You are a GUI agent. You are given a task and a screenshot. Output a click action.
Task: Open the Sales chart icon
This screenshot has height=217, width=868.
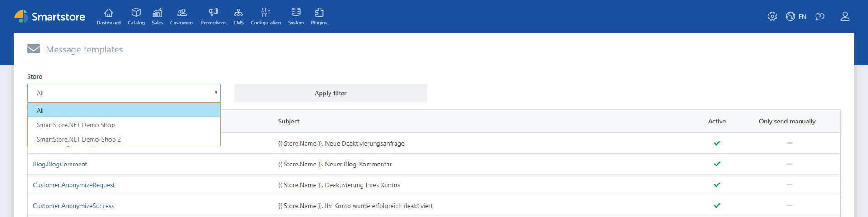pyautogui.click(x=157, y=13)
